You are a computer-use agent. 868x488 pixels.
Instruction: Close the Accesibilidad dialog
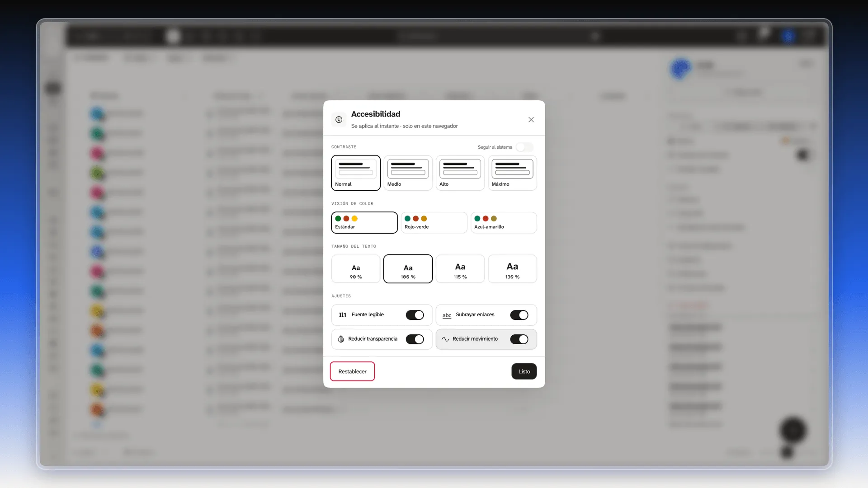pos(531,120)
